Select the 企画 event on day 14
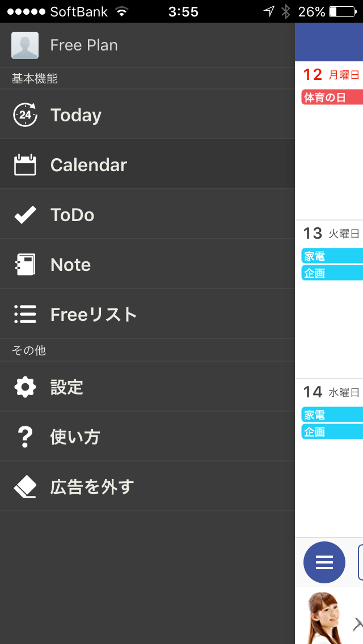Screen dimensions: 363x644 coord(332,431)
